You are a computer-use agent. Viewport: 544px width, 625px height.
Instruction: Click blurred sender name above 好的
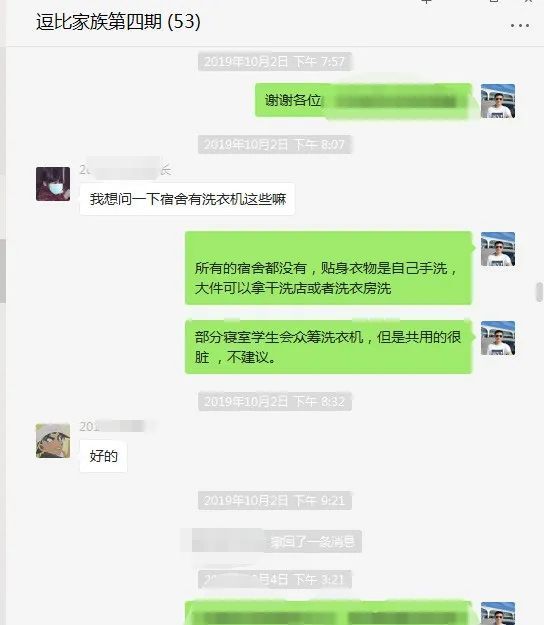coord(112,426)
